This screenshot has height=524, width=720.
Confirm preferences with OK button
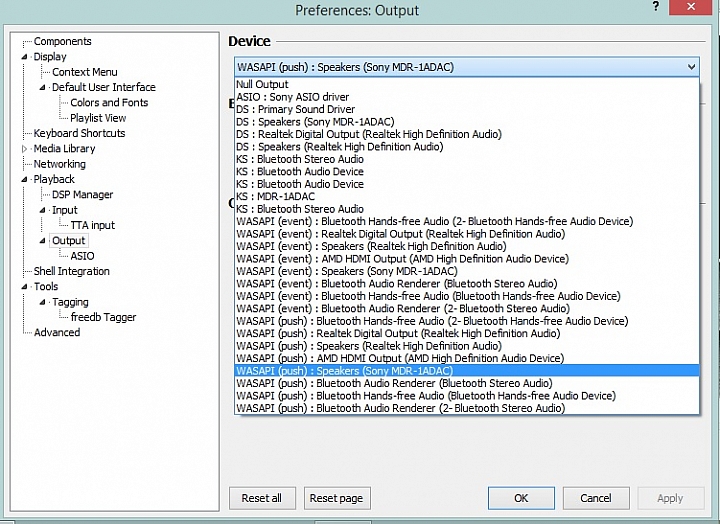(521, 498)
